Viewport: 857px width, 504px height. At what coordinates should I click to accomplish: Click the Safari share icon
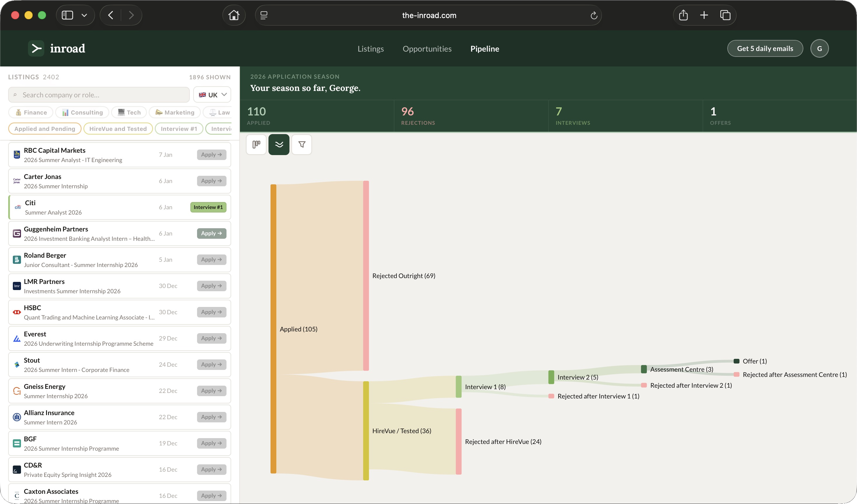(x=683, y=15)
